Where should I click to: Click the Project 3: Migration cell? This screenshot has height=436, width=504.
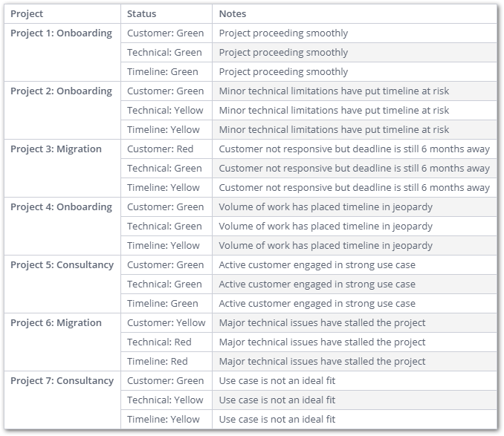[x=56, y=149]
